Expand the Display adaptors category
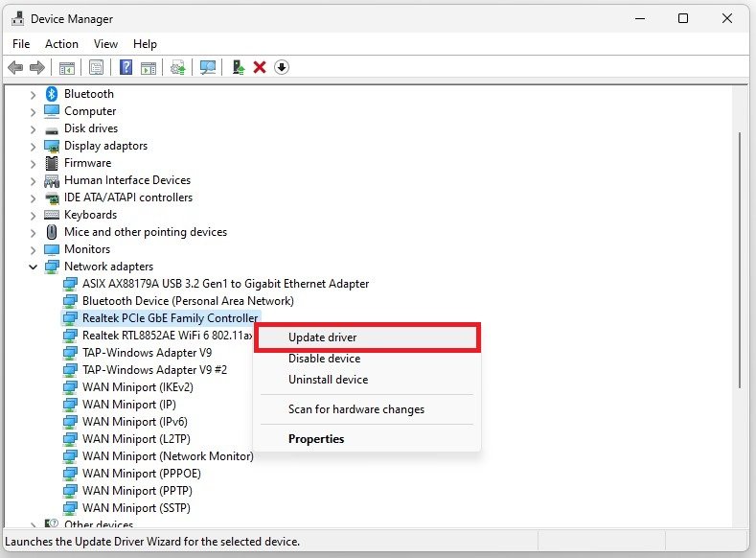This screenshot has width=756, height=558. tap(33, 147)
